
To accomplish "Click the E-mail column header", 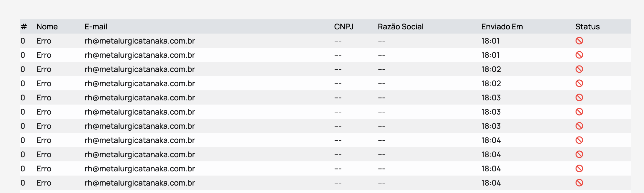I will point(96,27).
